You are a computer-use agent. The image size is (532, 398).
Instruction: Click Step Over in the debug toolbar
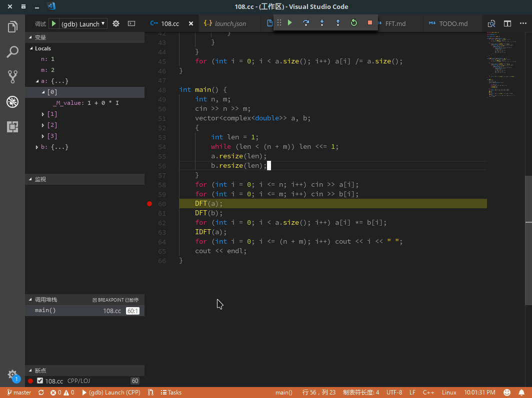pyautogui.click(x=306, y=23)
